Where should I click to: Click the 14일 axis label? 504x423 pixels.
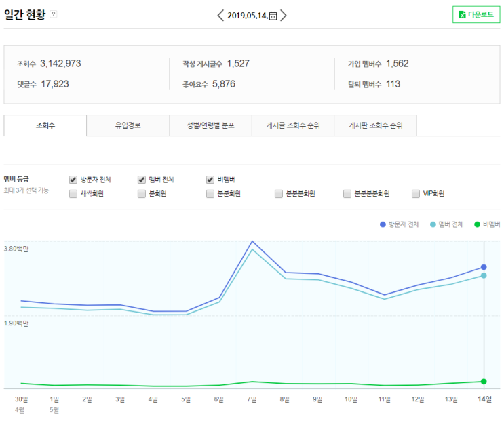[x=484, y=399]
